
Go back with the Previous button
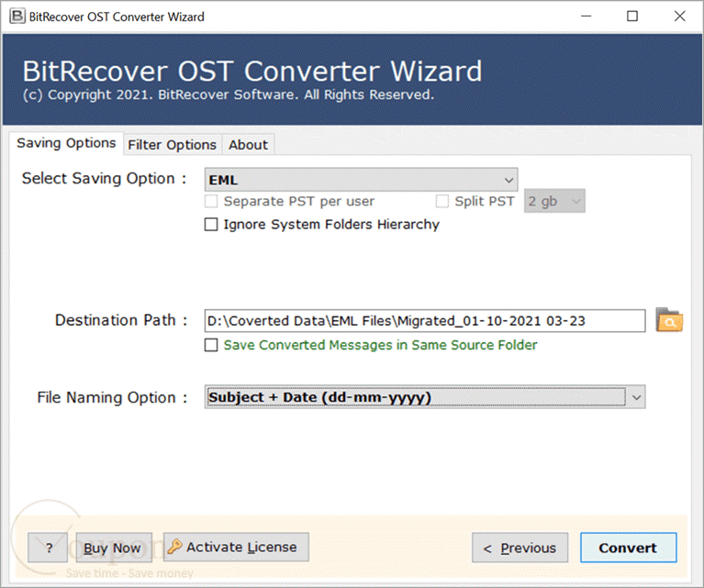(520, 548)
